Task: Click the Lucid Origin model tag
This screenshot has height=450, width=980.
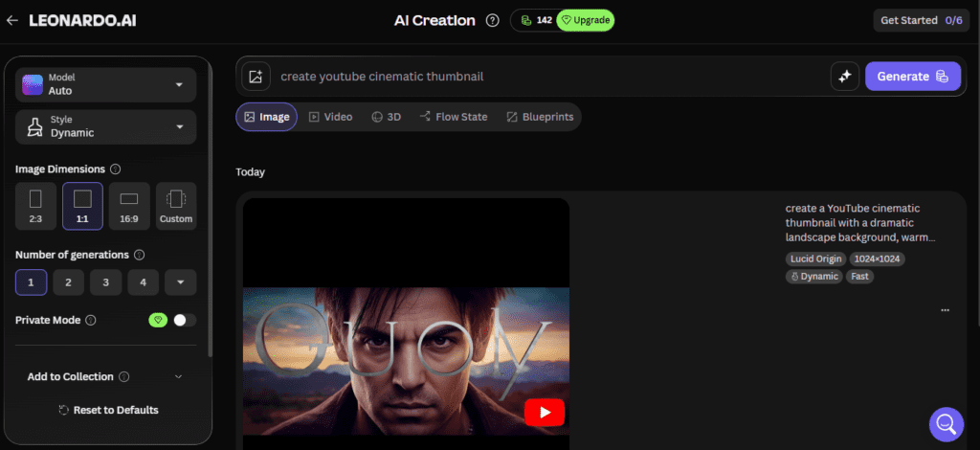Action: (x=815, y=259)
